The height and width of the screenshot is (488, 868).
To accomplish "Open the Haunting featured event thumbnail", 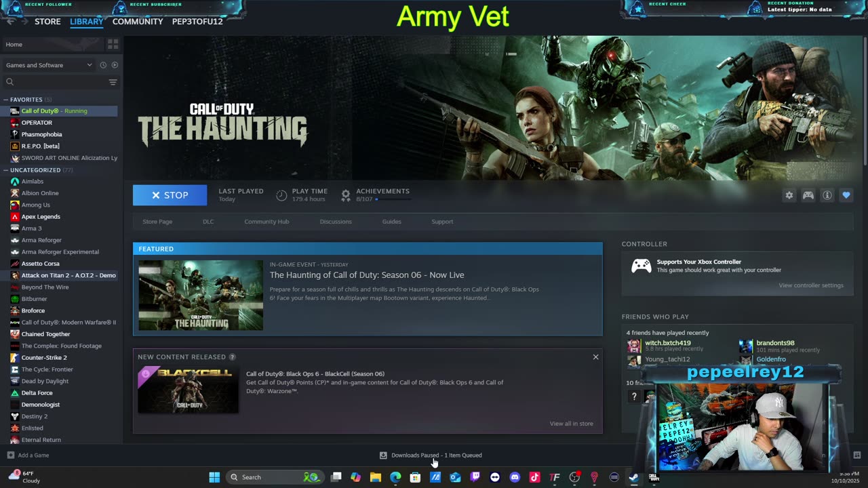I will [201, 296].
